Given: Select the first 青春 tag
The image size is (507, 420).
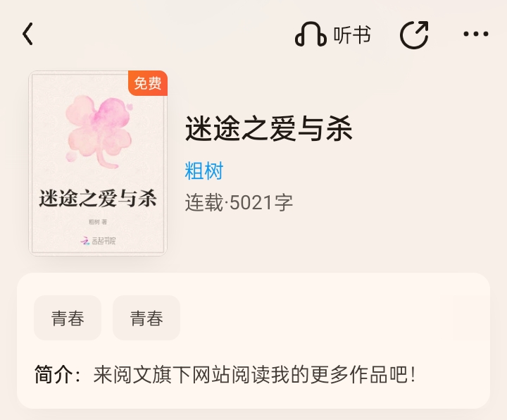Looking at the screenshot, I should click(x=68, y=318).
